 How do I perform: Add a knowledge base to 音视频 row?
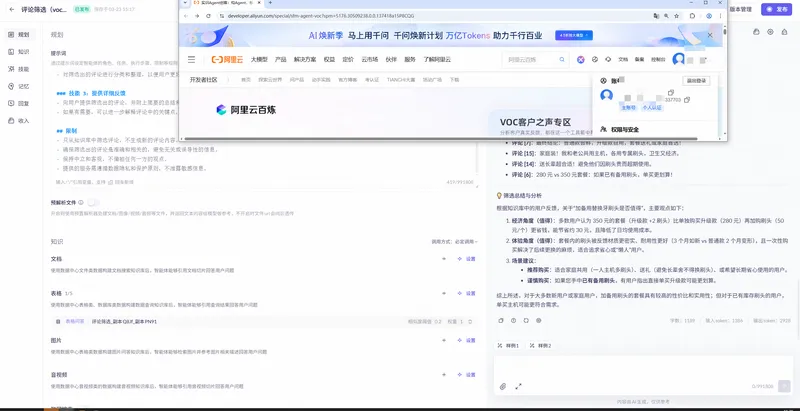click(443, 375)
